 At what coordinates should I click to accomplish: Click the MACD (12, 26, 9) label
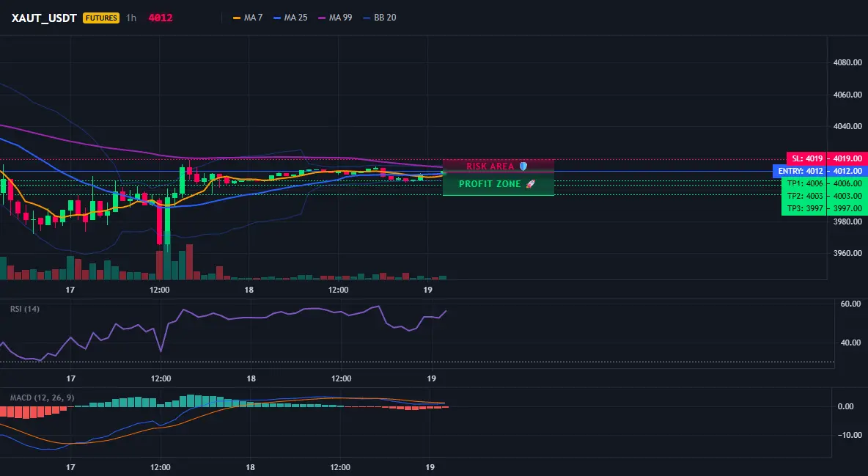tap(42, 398)
